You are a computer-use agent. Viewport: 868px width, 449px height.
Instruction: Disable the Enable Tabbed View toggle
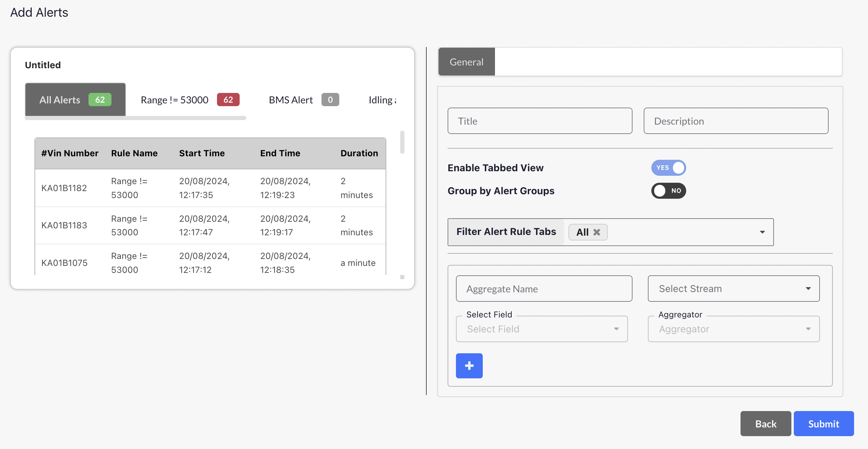(668, 168)
